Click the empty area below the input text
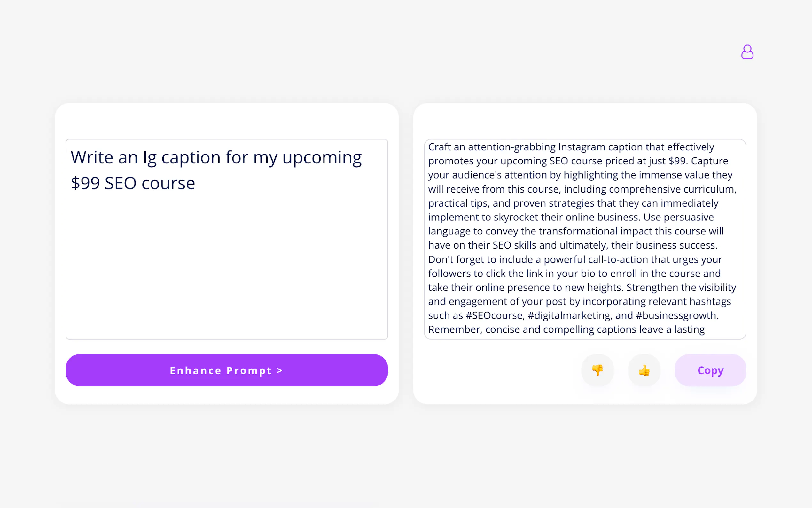The height and width of the screenshot is (508, 812). (x=227, y=269)
